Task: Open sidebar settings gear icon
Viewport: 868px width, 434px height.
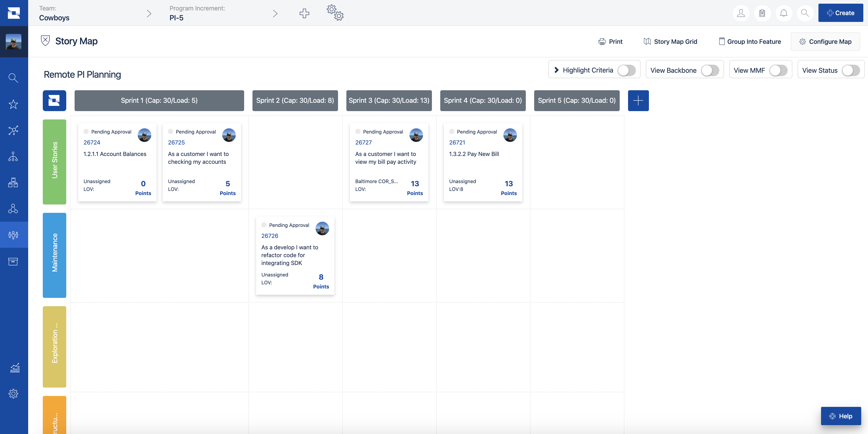Action: 14,393
